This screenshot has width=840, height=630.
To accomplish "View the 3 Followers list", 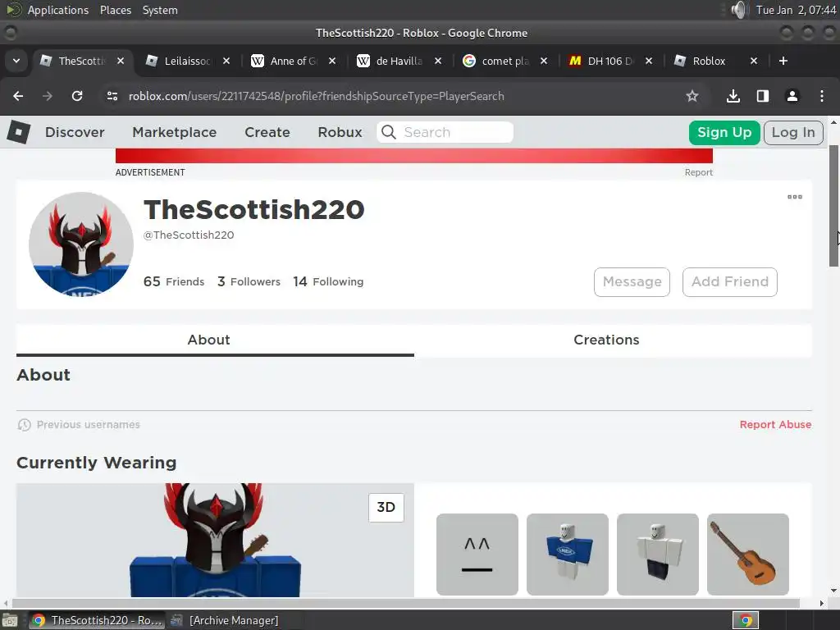I will click(x=249, y=281).
